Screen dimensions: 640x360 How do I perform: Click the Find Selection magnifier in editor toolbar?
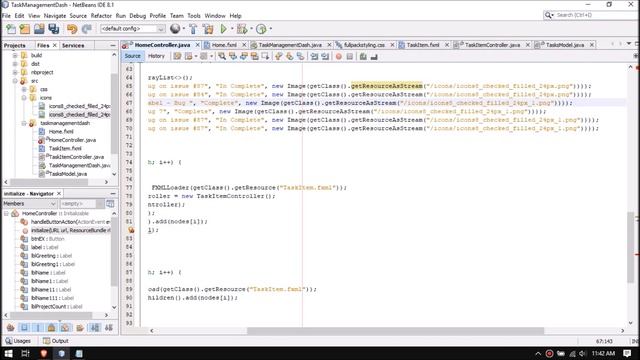click(222, 56)
